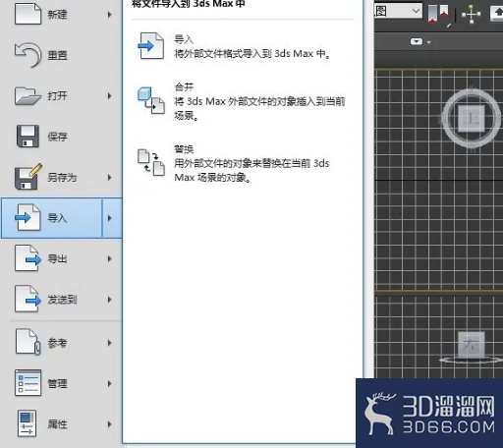Expand the Export (导出) submenu arrow
The width and height of the screenshot is (503, 448).
pos(109,258)
